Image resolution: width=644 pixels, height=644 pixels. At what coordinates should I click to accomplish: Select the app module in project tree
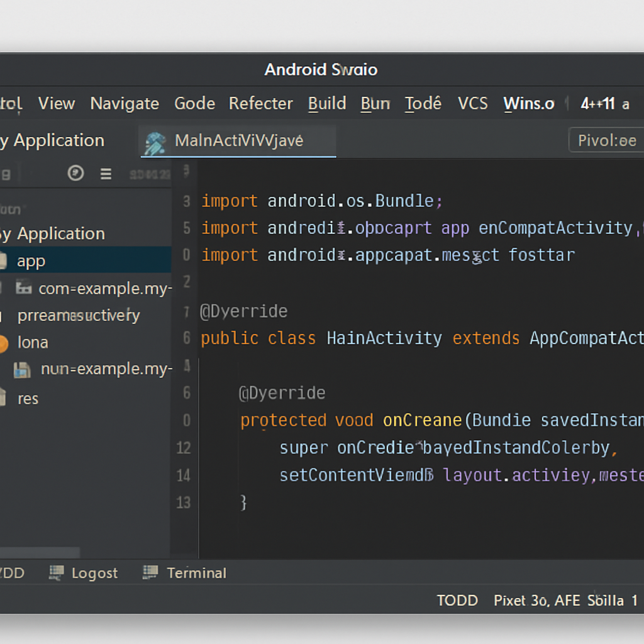point(86,260)
